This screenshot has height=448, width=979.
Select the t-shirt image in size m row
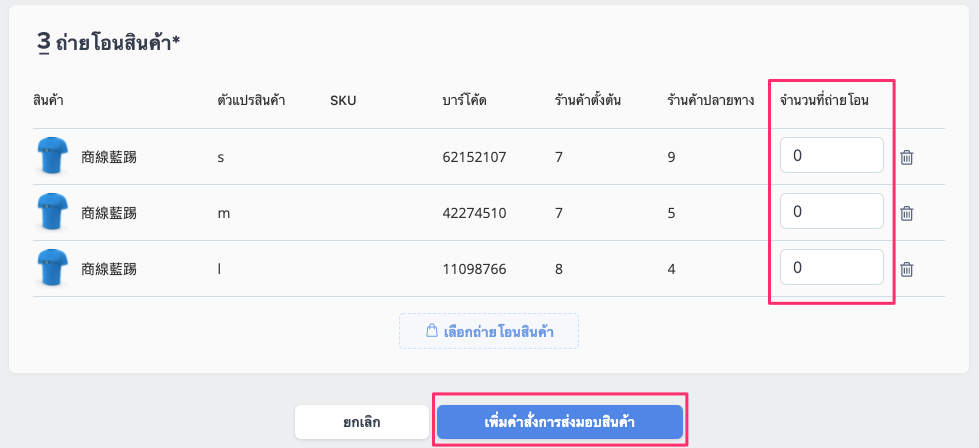coord(52,212)
